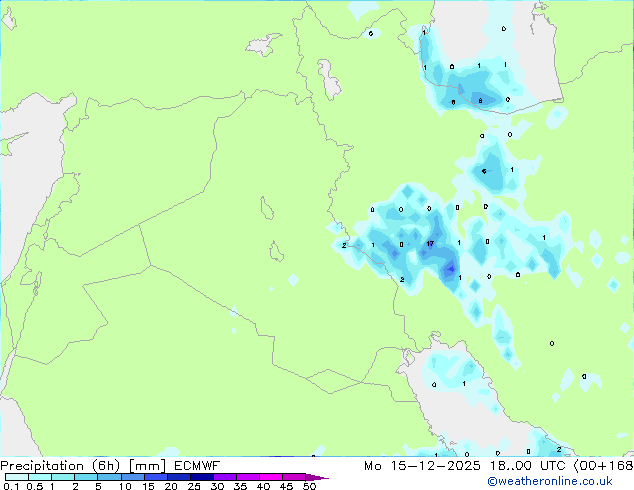
Task: Click the '[mm]' unit label
Action: (x=148, y=466)
